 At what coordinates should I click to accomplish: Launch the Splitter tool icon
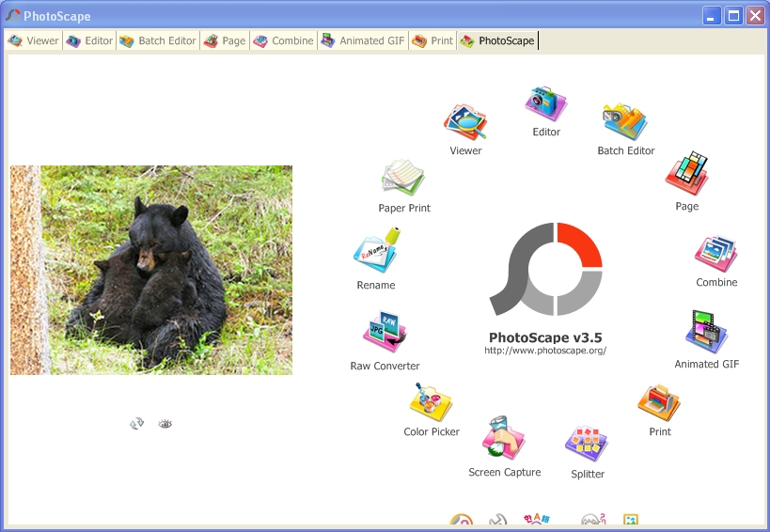click(587, 444)
